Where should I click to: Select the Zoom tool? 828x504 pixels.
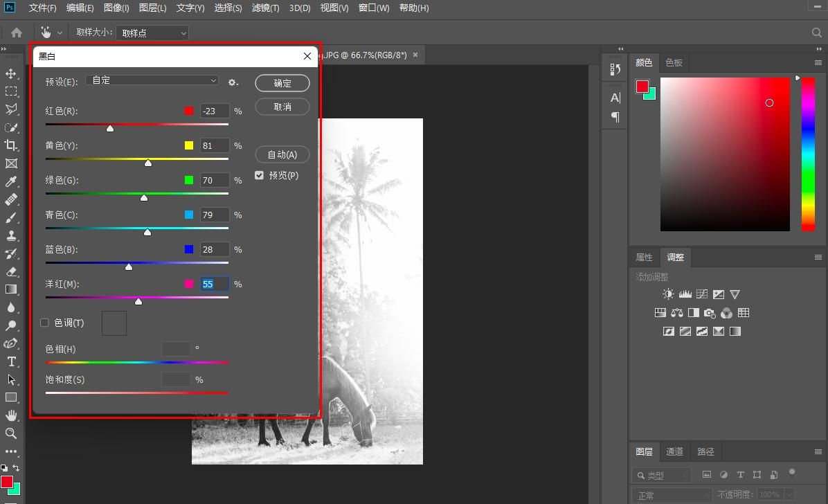pyautogui.click(x=11, y=433)
